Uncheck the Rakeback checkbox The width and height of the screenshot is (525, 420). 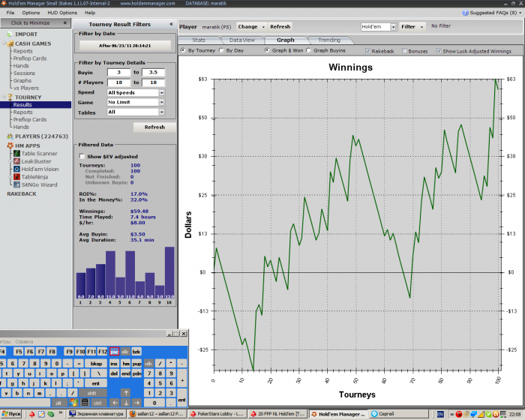coord(367,51)
